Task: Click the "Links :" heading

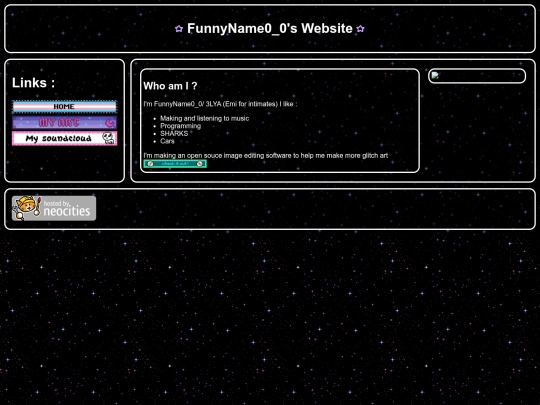Action: 33,83
